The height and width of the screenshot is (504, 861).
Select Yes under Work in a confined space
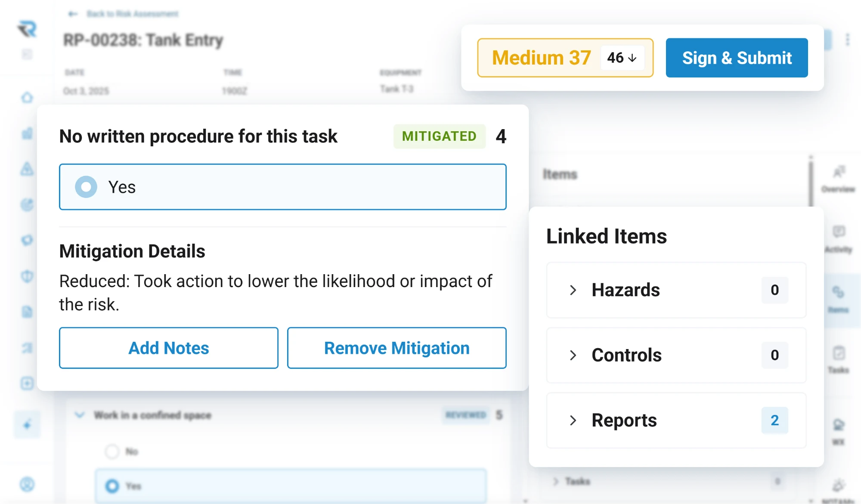(291, 486)
